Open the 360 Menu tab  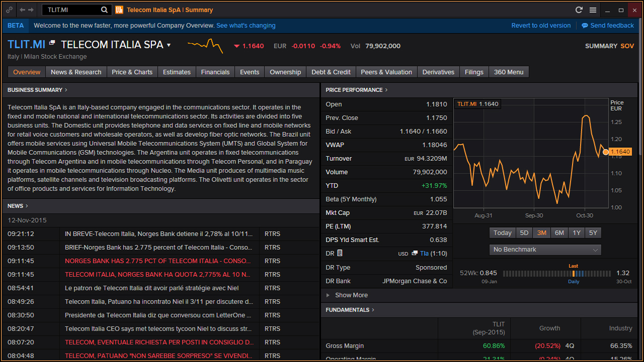point(509,72)
